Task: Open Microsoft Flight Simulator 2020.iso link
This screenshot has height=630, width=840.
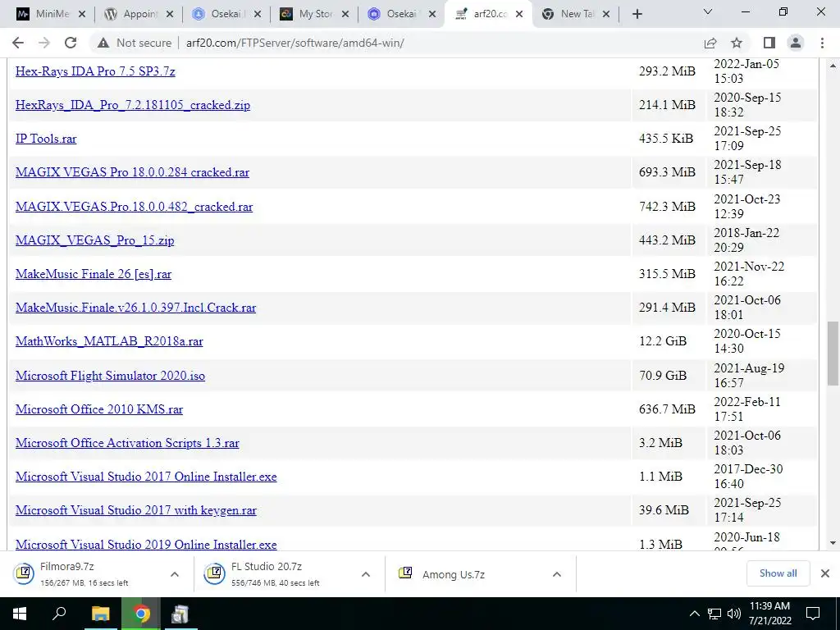Action: point(111,376)
